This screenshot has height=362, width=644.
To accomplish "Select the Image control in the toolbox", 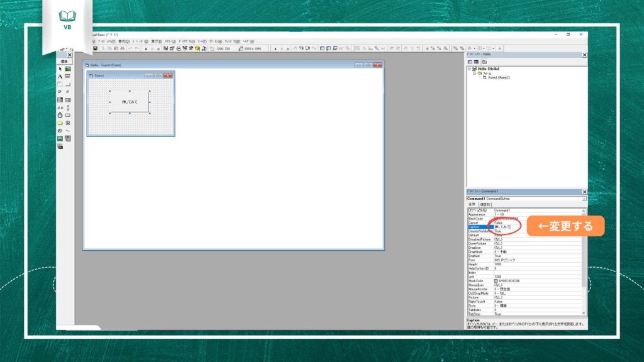I will 60,138.
